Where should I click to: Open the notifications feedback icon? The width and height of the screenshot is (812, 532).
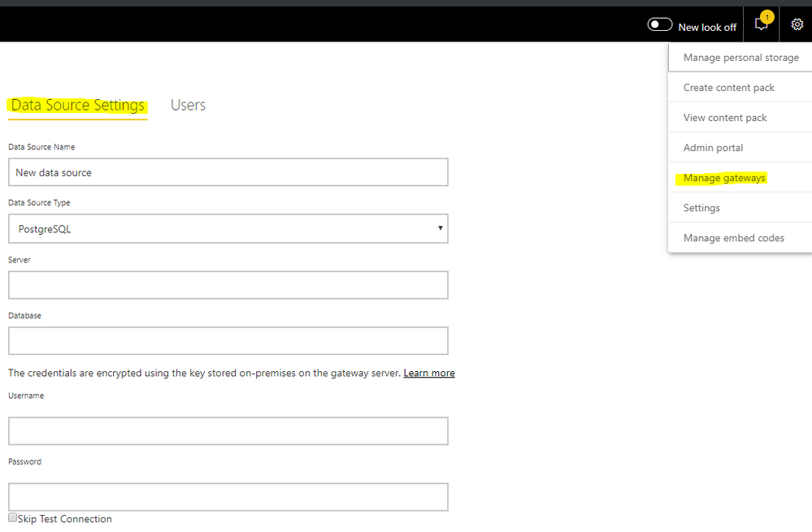(762, 24)
